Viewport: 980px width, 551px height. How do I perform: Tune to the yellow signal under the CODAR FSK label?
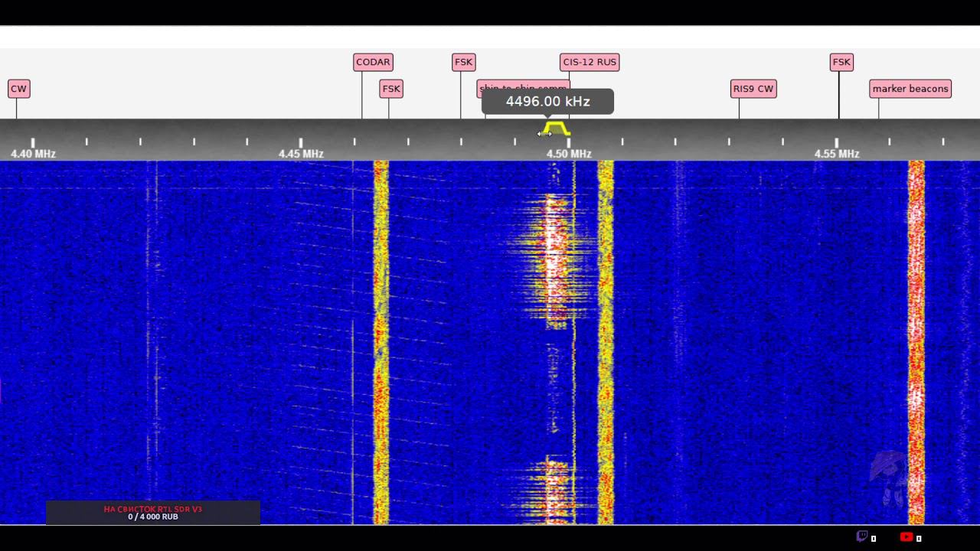(x=381, y=342)
